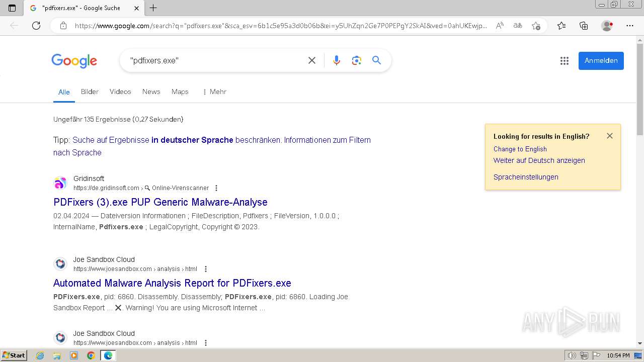
Task: Open the network tray icon
Action: pyautogui.click(x=584, y=355)
